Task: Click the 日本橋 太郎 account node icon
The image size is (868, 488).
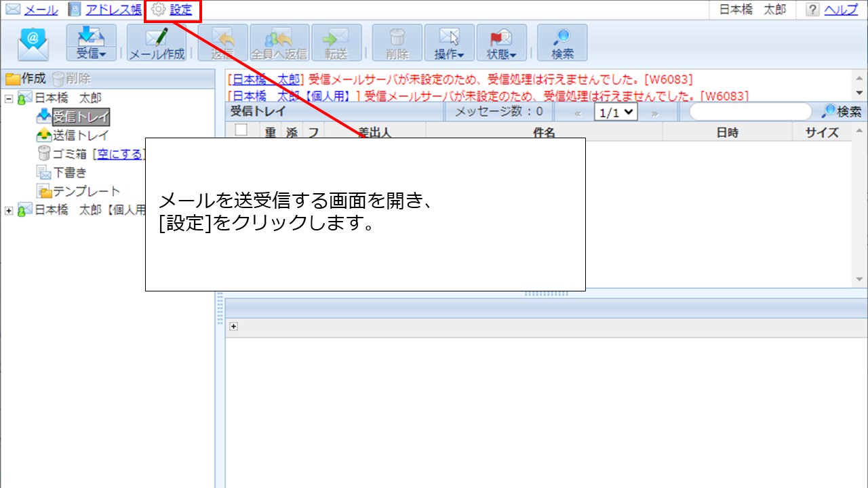Action: pyautogui.click(x=24, y=98)
